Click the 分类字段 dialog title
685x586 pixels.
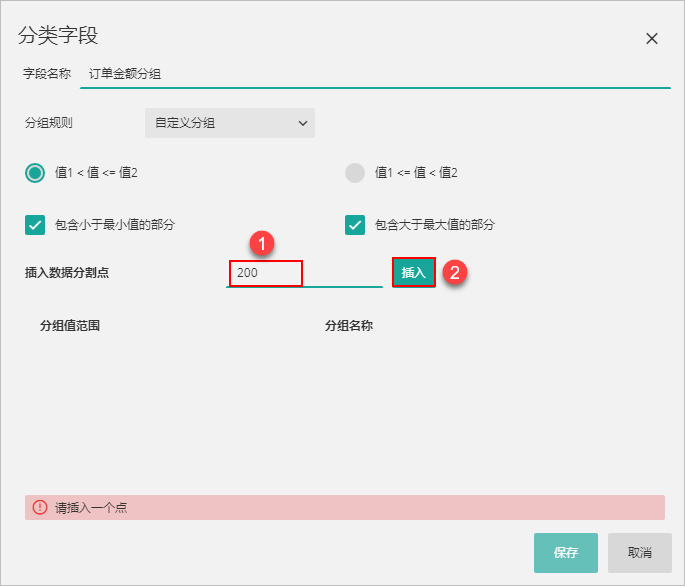(58, 35)
